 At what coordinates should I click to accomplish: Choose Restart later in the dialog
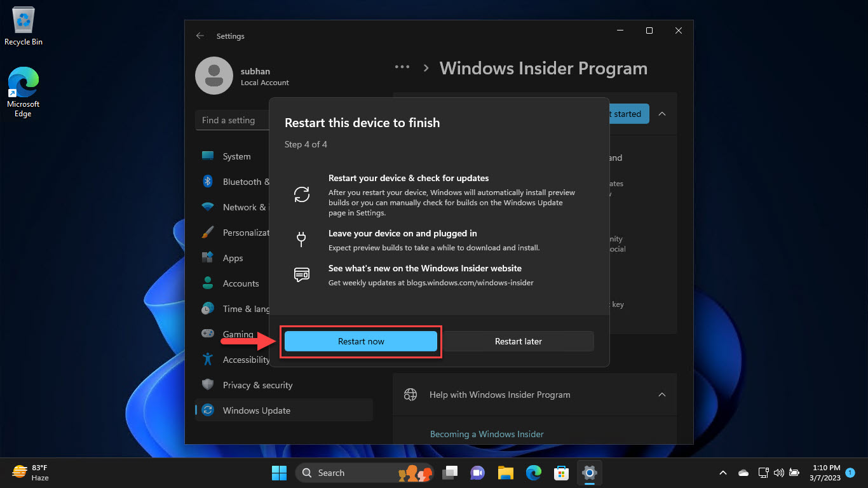519,341
